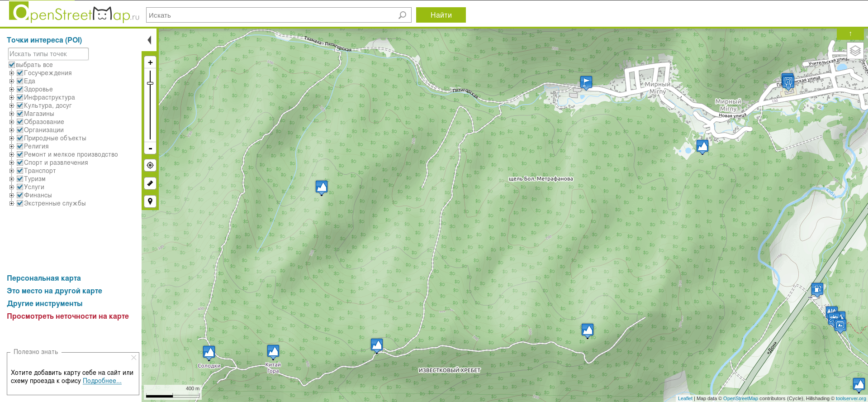868x402 pixels.
Task: Expand the Ремонт и мелкое производство node
Action: point(12,154)
